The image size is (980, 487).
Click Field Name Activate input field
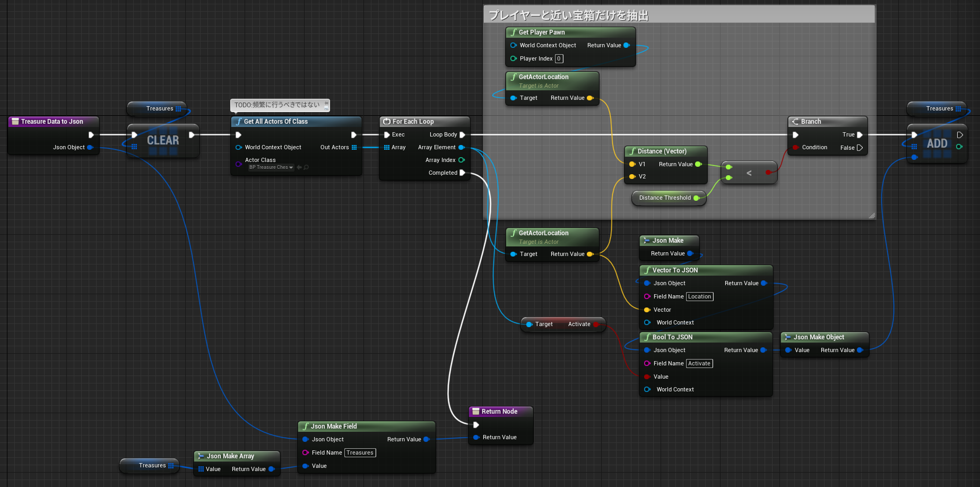click(699, 363)
